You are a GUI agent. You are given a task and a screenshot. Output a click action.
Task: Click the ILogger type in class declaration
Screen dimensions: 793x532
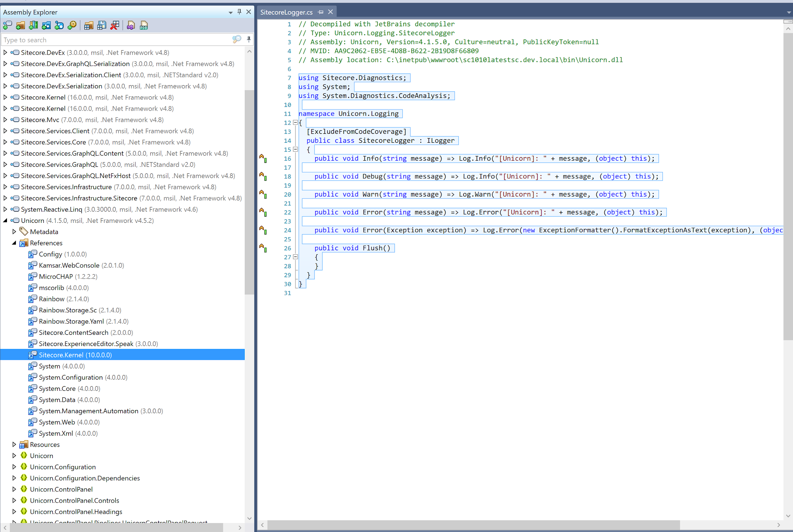441,140
